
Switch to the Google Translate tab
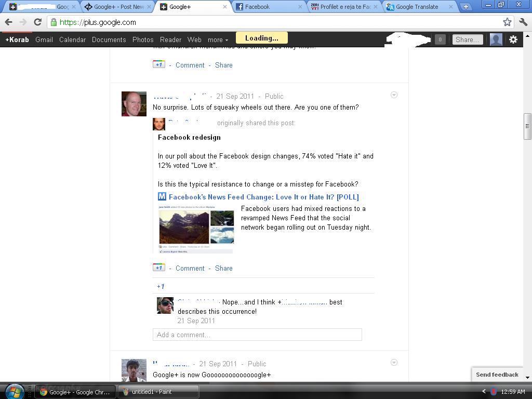[419, 7]
